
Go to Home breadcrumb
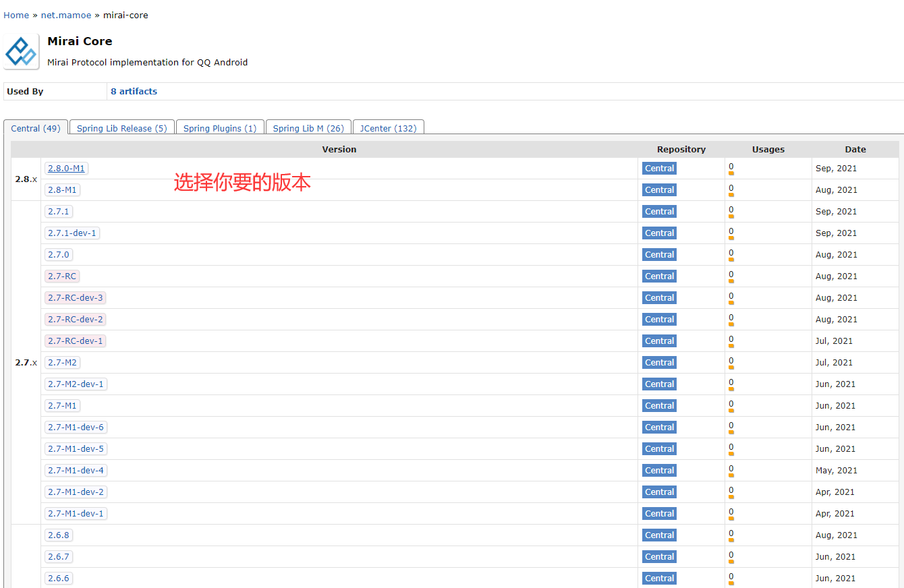point(16,15)
